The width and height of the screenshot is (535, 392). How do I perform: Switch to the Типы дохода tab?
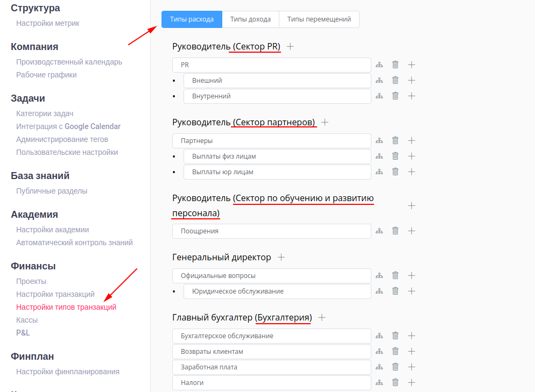(x=250, y=19)
